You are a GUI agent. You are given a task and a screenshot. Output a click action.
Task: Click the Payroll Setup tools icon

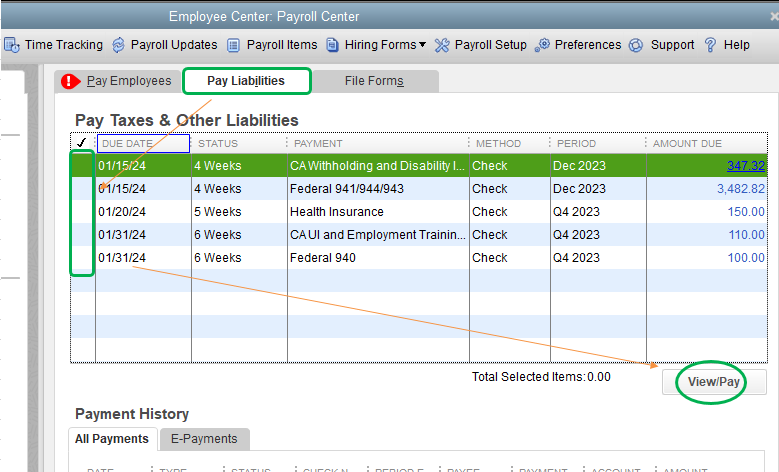[x=442, y=45]
